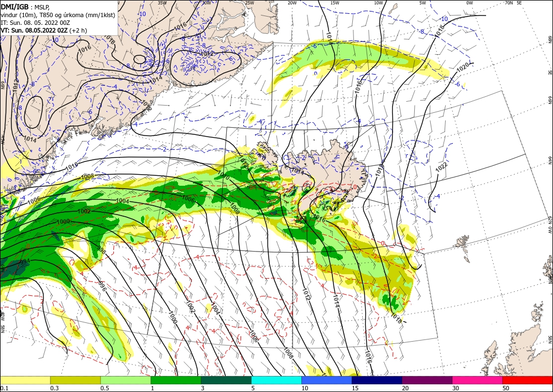This screenshot has height=392, width=553.
Task: Click the '10W' longitude label
Action: (378, 3)
